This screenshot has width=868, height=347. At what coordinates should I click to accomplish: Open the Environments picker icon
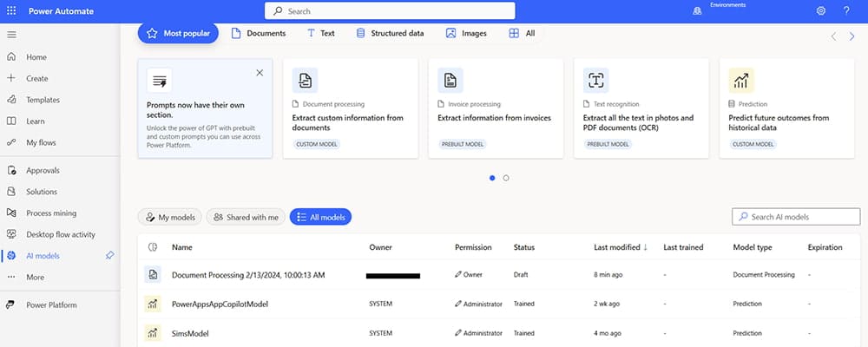pyautogui.click(x=697, y=11)
